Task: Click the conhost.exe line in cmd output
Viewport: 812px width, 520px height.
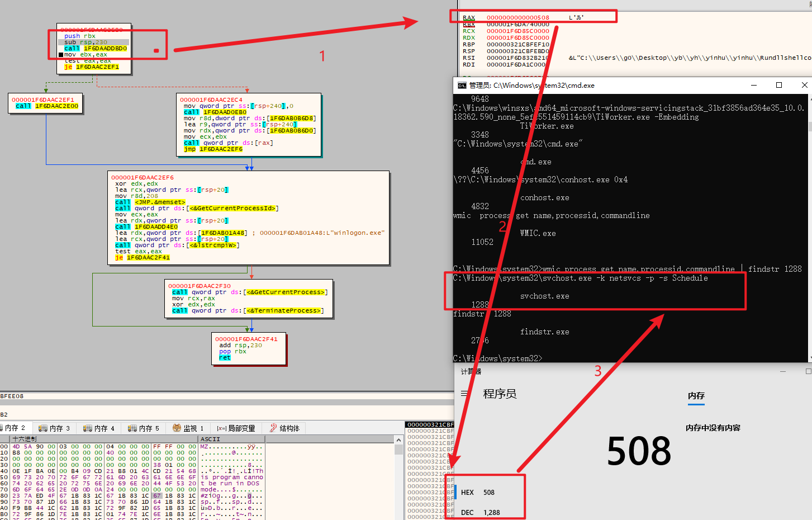Action: tap(545, 198)
